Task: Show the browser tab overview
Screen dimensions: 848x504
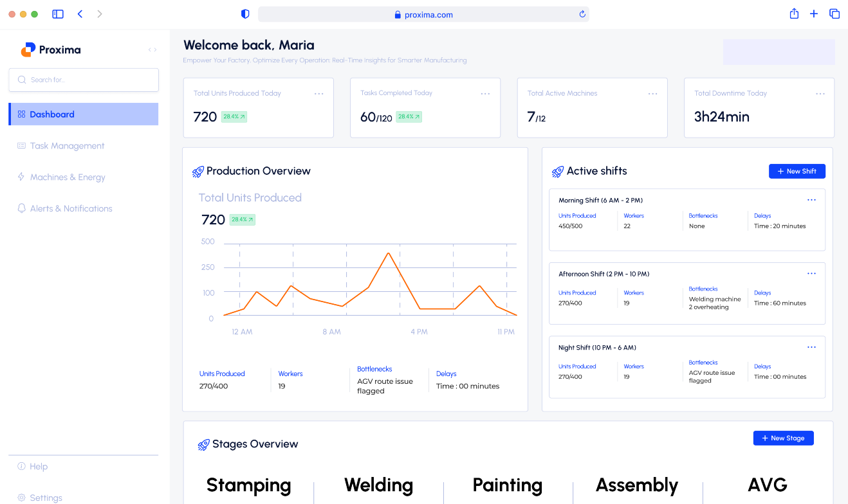Action: coord(834,14)
